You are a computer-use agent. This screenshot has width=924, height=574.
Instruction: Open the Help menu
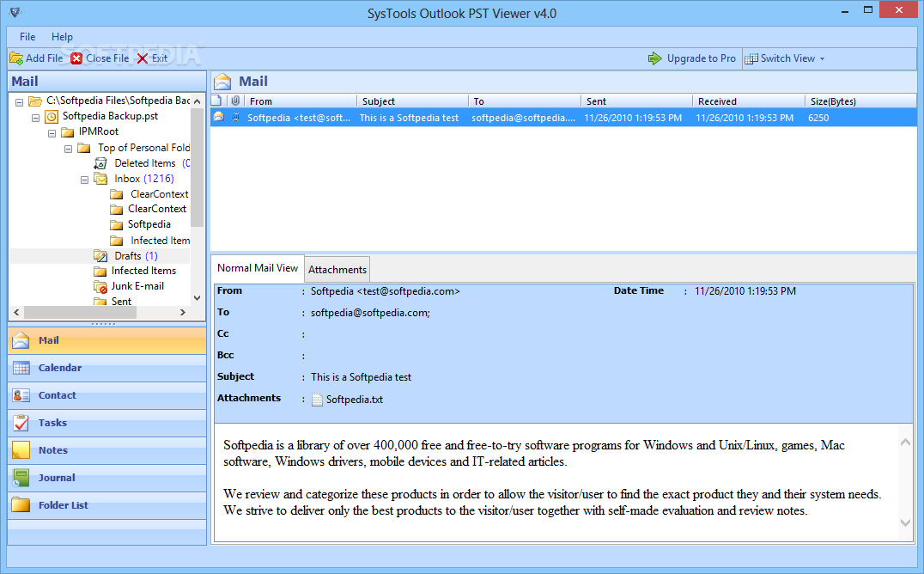click(x=62, y=37)
